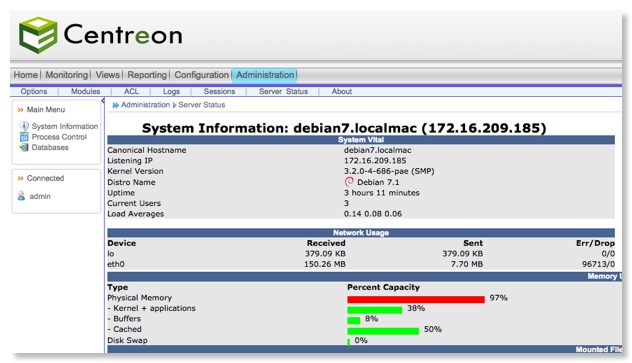Click the green Buffers usage bar
This screenshot has height=363, width=632.
pos(353,320)
